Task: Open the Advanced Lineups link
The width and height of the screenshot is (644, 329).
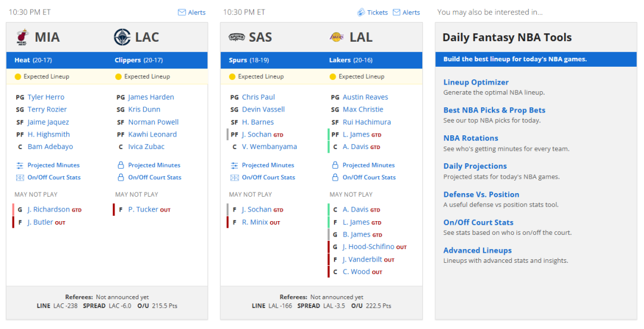Action: coord(478,250)
